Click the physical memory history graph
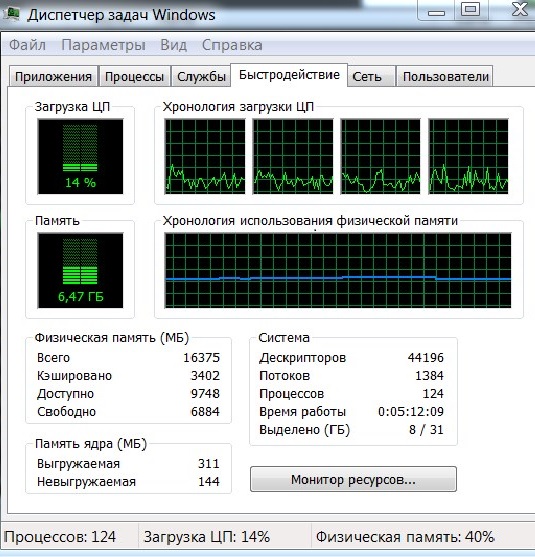 click(x=338, y=270)
